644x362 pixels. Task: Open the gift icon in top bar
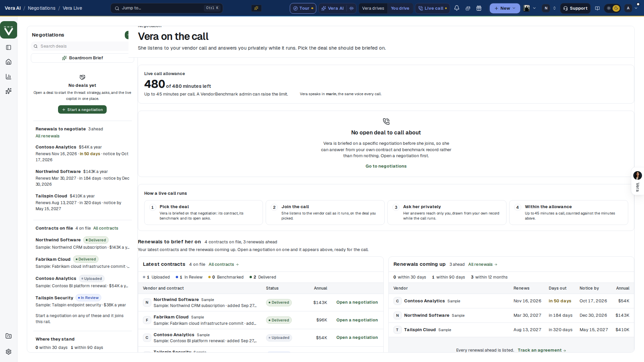[479, 8]
